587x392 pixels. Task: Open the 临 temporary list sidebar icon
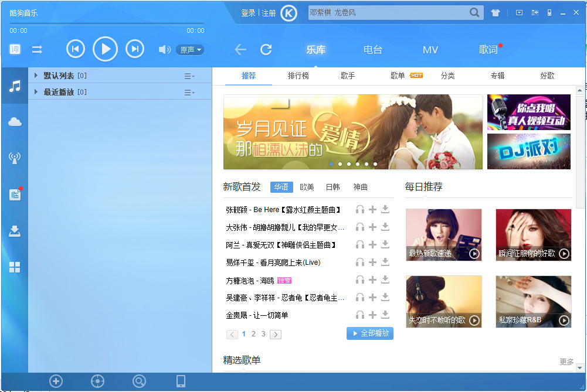pos(15,195)
